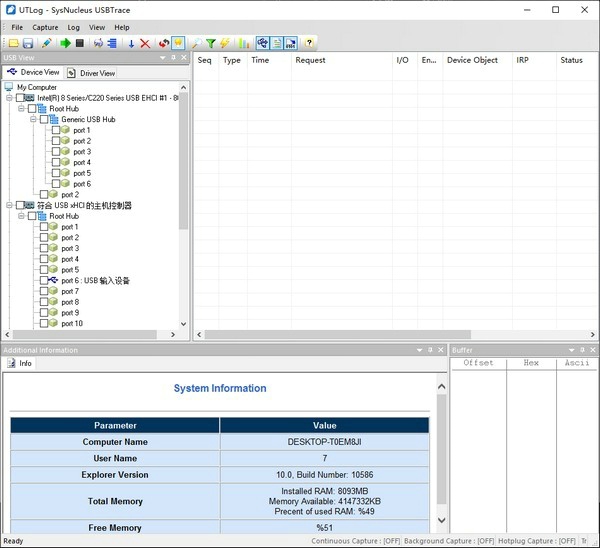The image size is (600, 548).
Task: Start capture with the green arrow
Action: click(x=65, y=43)
